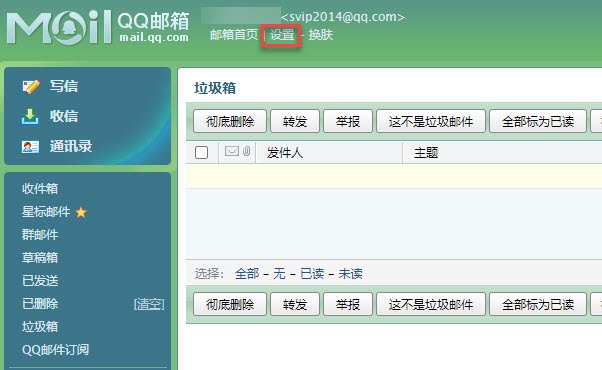The image size is (602, 370).
Task: Open the 换肤 skin changer
Action: coord(321,35)
